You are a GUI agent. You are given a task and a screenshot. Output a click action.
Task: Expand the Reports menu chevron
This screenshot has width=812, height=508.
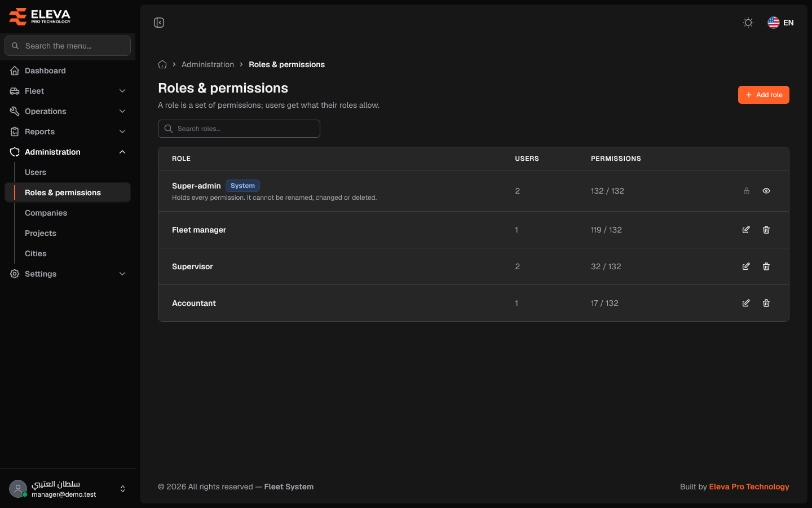122,132
